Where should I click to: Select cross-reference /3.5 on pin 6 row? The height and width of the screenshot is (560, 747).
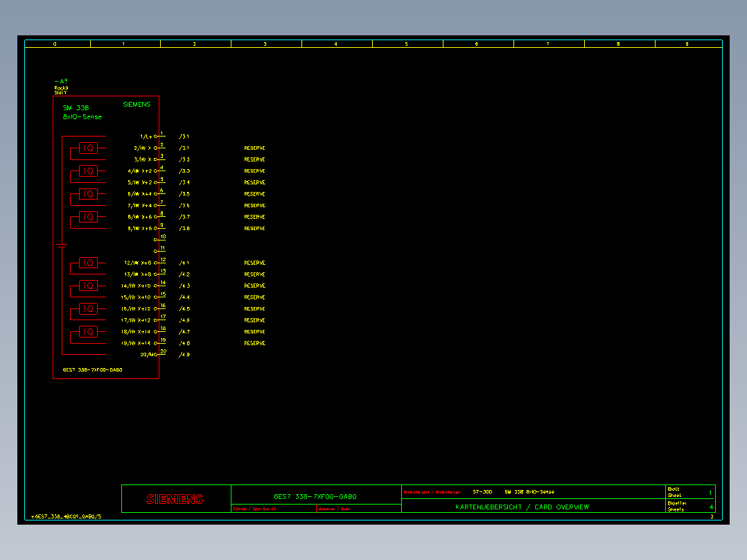point(184,194)
